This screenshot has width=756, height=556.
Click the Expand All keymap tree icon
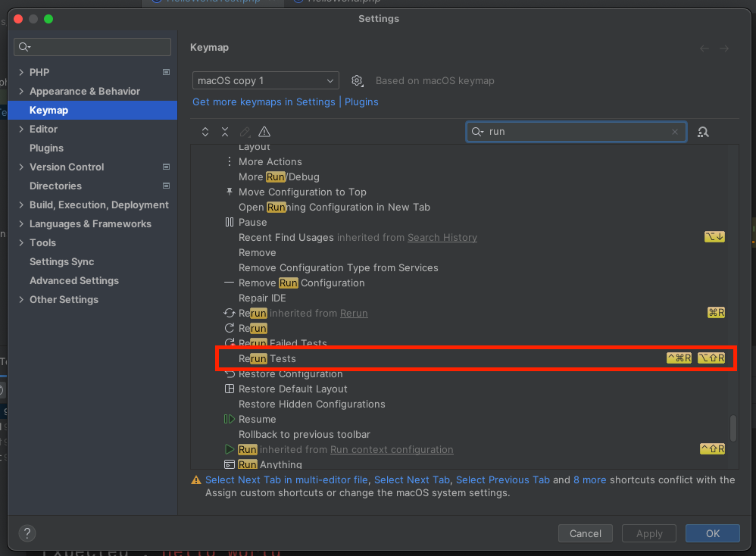(x=205, y=132)
